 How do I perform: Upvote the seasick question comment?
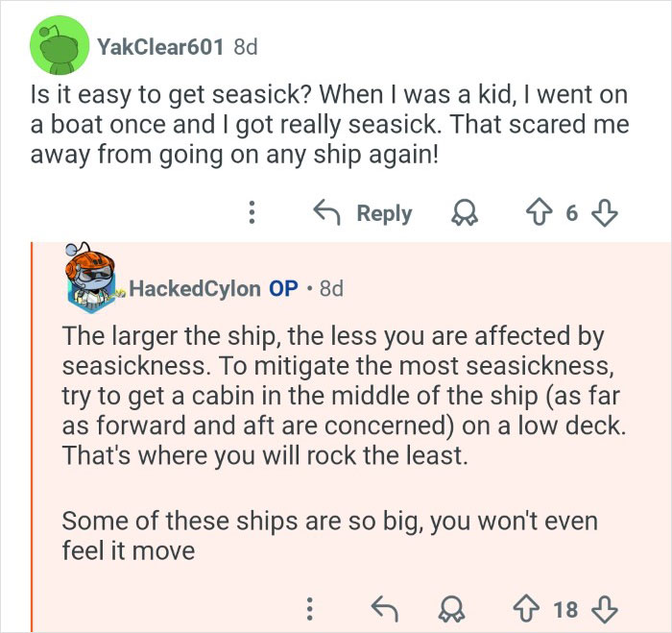pyautogui.click(x=538, y=213)
